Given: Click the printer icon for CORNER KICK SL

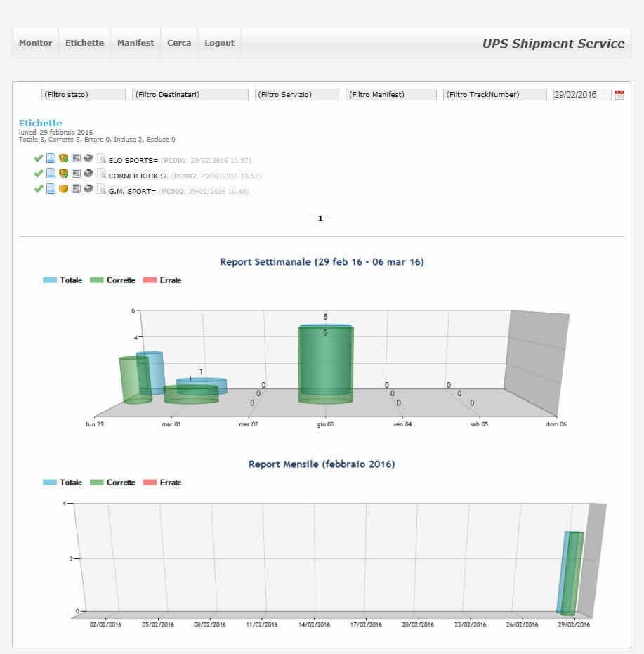Looking at the screenshot, I should click(88, 173).
